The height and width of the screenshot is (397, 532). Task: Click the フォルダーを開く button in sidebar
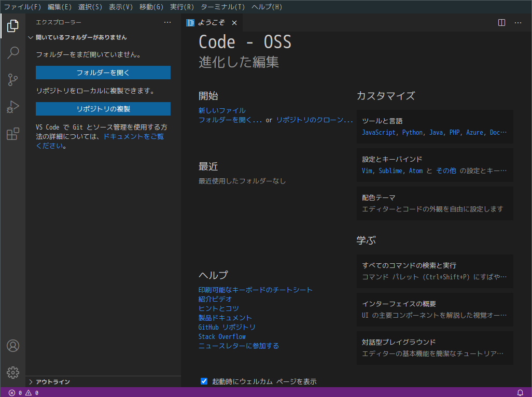pyautogui.click(x=103, y=73)
